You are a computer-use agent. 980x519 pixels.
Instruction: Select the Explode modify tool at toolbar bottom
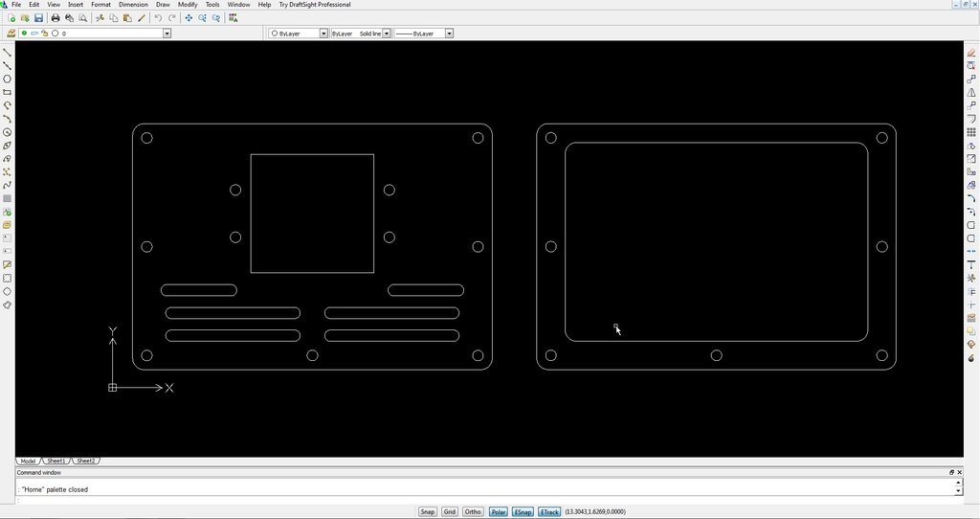[970, 358]
